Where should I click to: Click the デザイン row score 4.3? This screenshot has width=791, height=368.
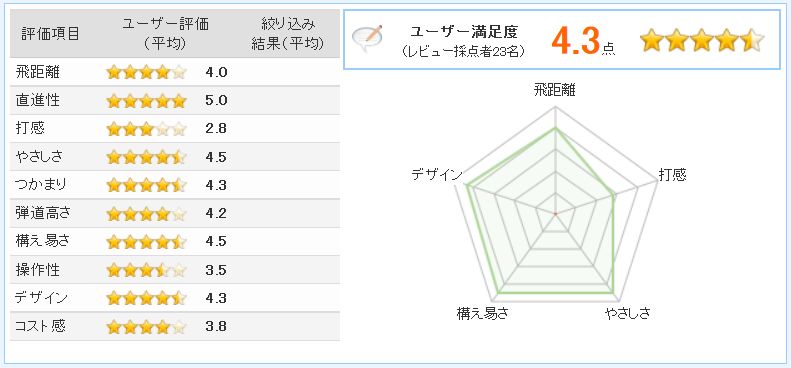point(216,298)
